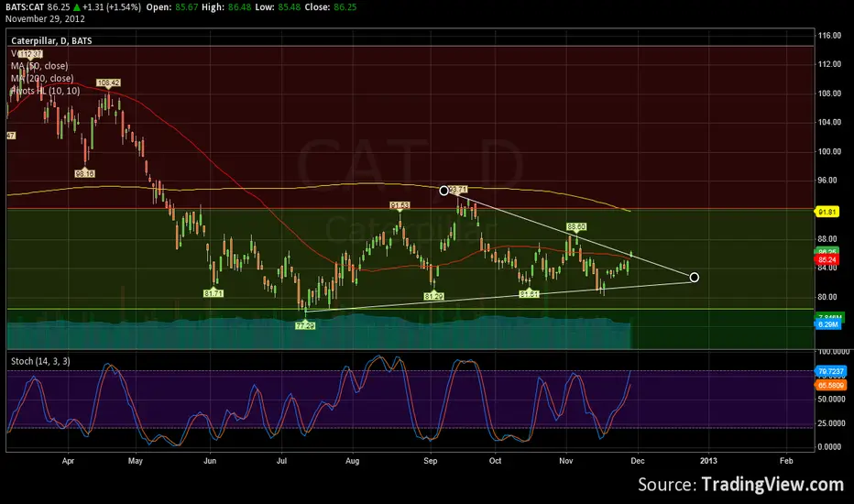Click the yellow 91.81 price tag
The height and width of the screenshot is (504, 854).
click(x=827, y=212)
